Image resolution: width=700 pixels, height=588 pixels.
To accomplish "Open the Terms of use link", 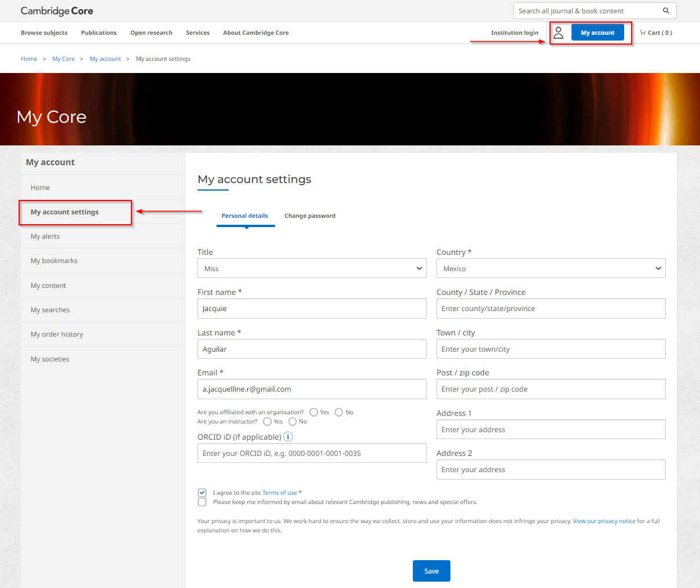I will pos(280,492).
